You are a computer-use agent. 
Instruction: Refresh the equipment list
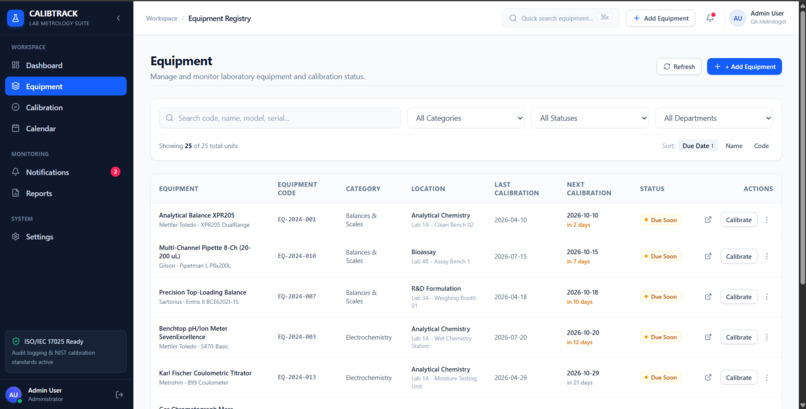[679, 66]
